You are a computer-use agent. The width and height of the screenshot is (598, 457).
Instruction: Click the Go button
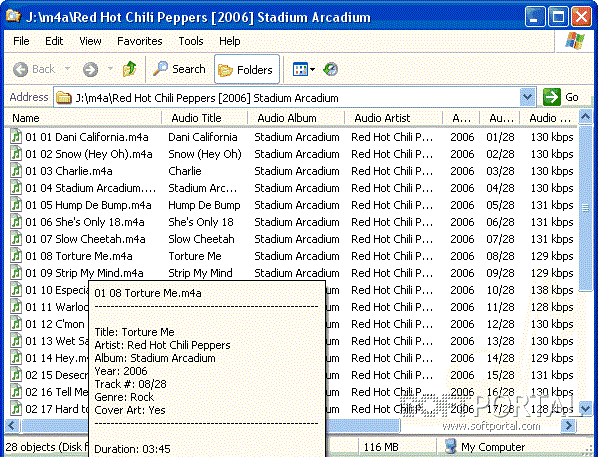[562, 97]
